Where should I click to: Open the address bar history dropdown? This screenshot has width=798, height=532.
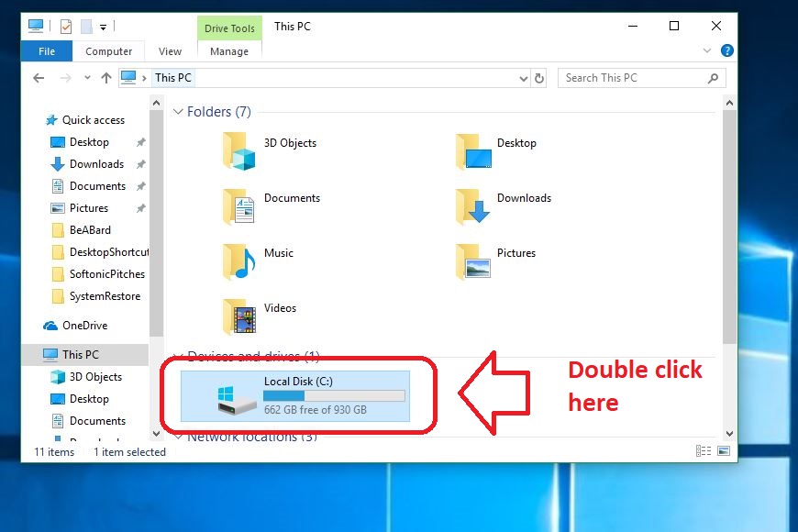(523, 78)
